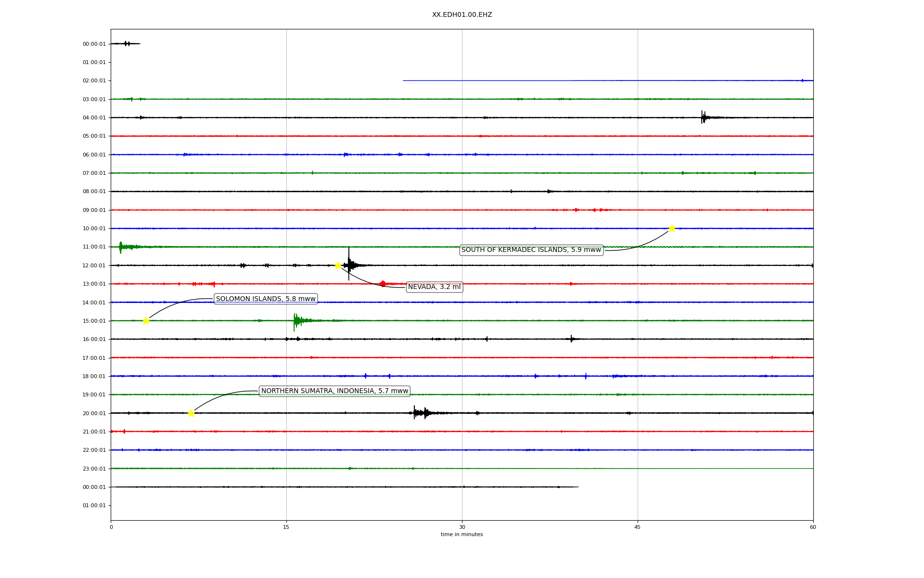This screenshot has height=578, width=924.
Task: Click the 20:00:01 time axis label
Action: tap(94, 413)
